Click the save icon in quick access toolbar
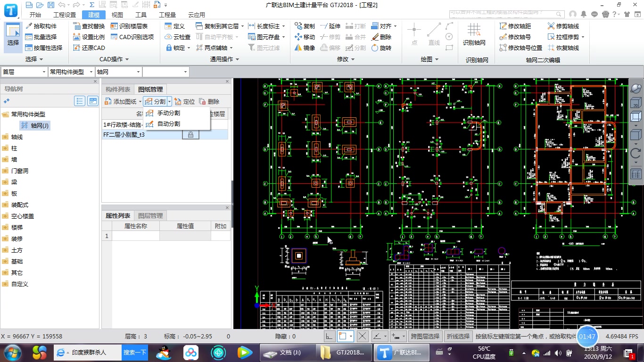Viewport: 644px width, 362px height. pos(51,5)
